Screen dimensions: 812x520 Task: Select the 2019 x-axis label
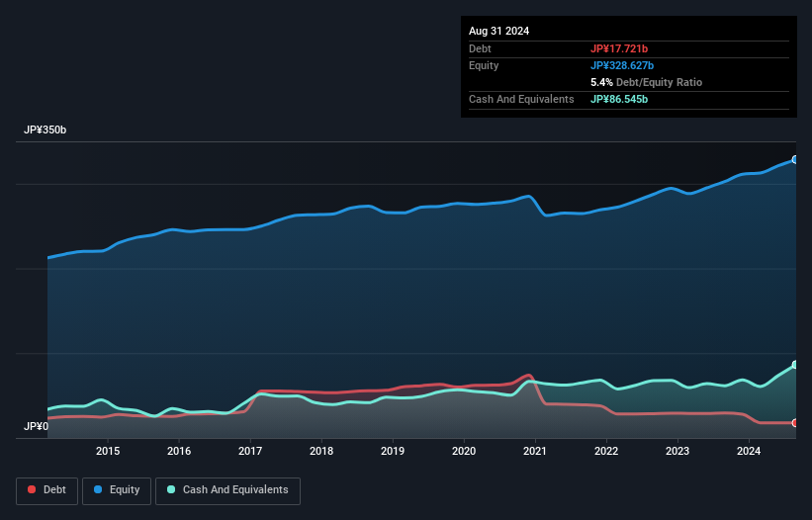pyautogui.click(x=393, y=452)
